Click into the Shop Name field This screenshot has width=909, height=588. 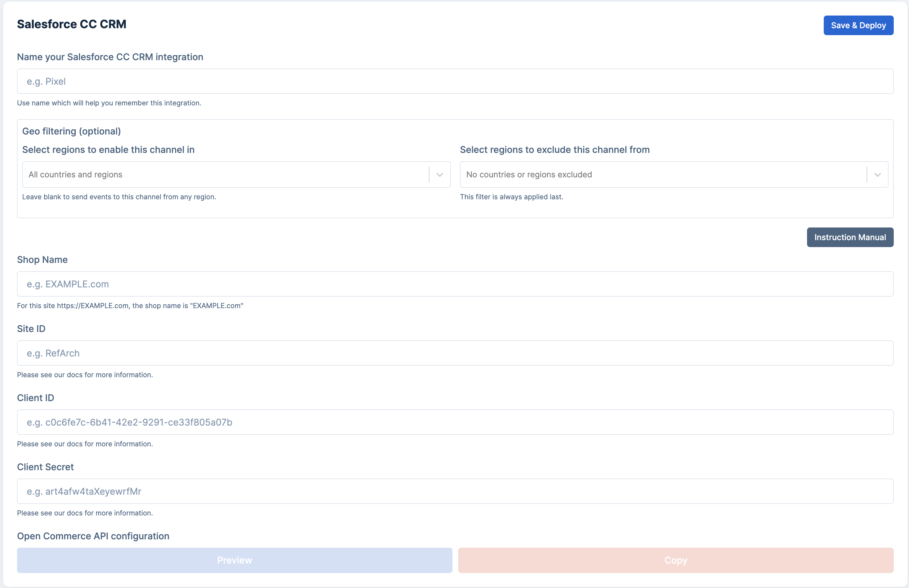(x=454, y=284)
